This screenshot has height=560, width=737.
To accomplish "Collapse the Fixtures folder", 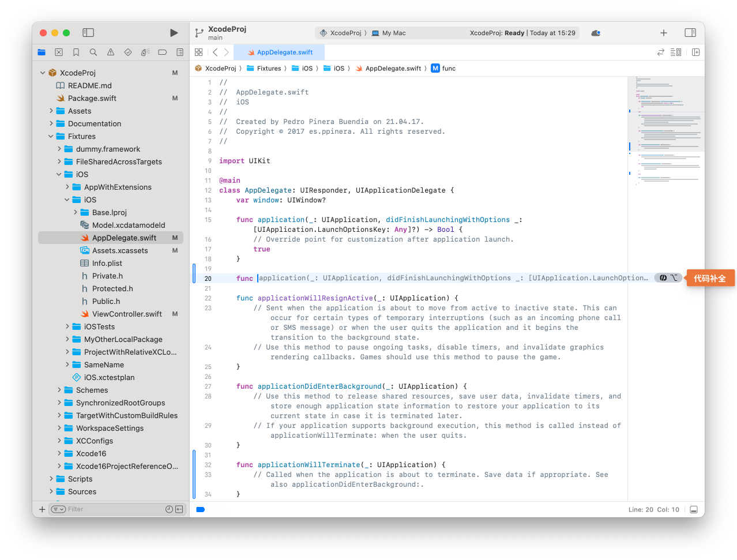I will tap(51, 136).
